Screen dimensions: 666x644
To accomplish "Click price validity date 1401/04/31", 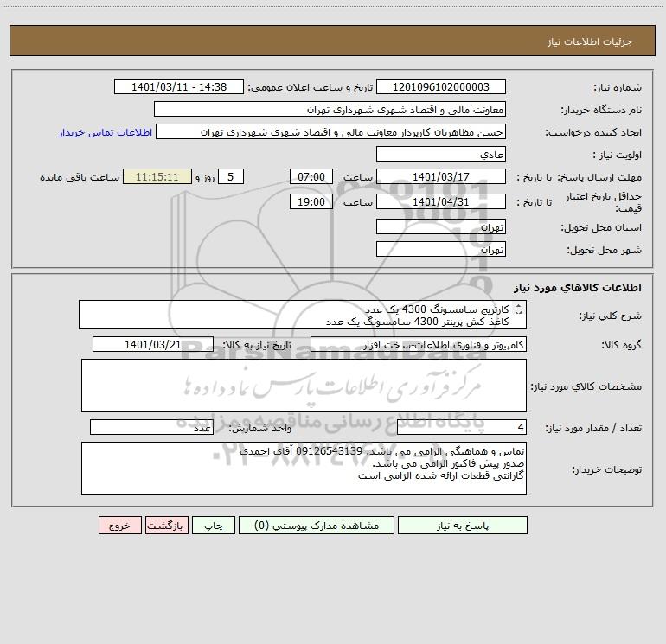I will pos(441,201).
